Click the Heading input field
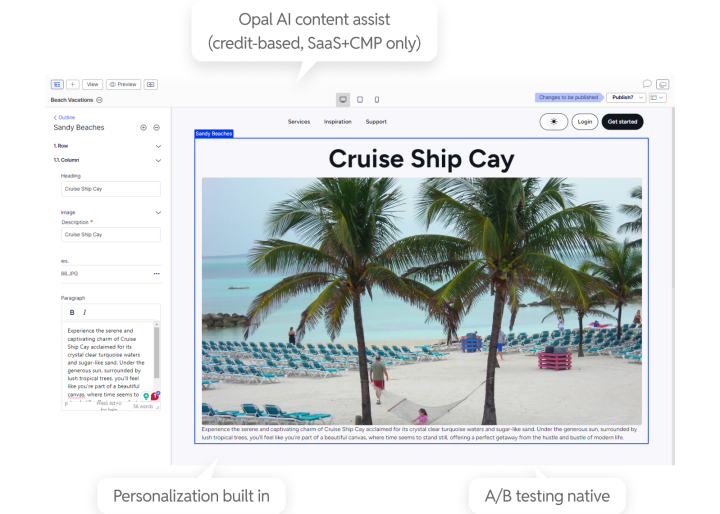This screenshot has width=720, height=514. point(111,189)
